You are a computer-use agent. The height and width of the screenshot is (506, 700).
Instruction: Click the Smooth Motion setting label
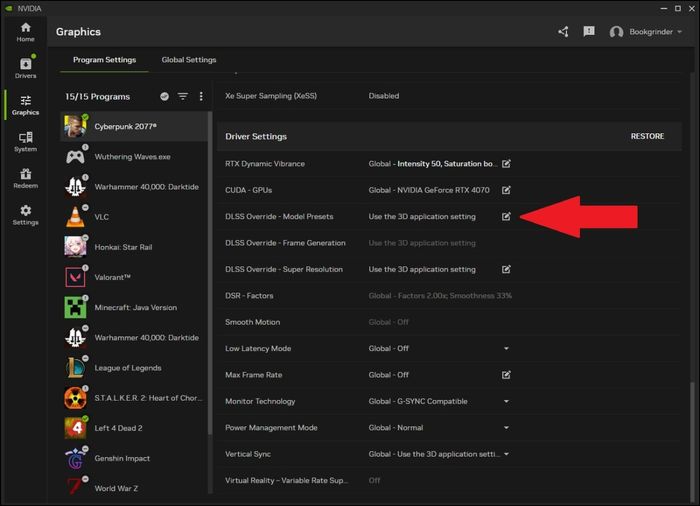point(253,322)
